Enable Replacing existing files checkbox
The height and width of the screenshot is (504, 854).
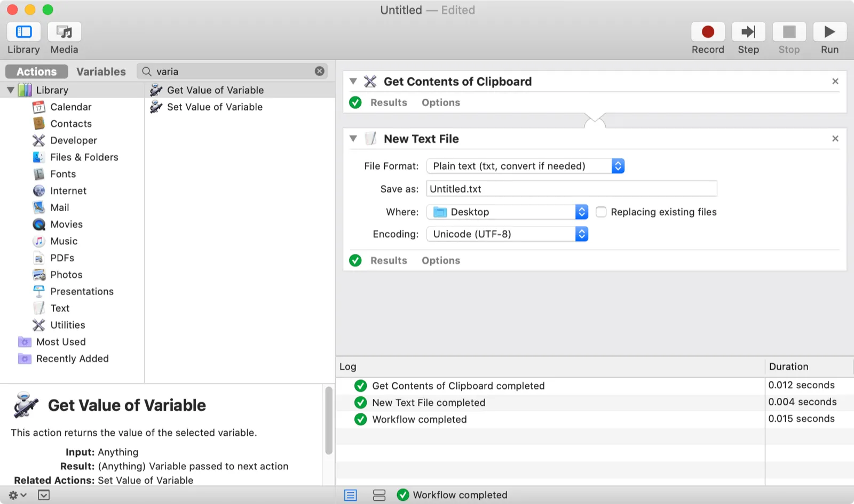[x=601, y=212]
